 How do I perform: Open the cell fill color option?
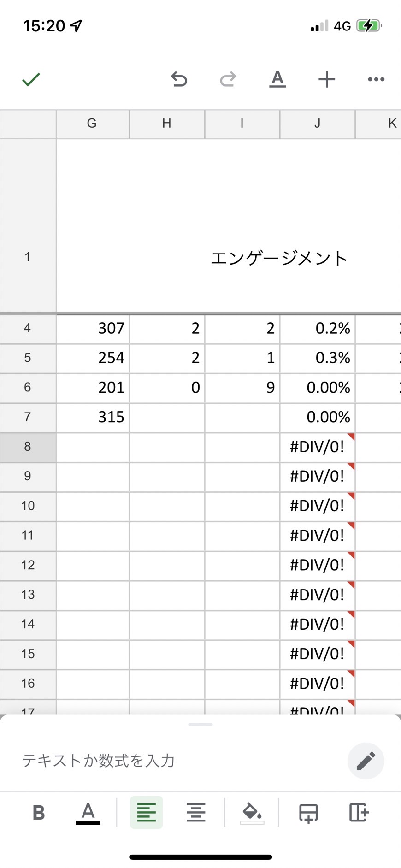click(252, 813)
